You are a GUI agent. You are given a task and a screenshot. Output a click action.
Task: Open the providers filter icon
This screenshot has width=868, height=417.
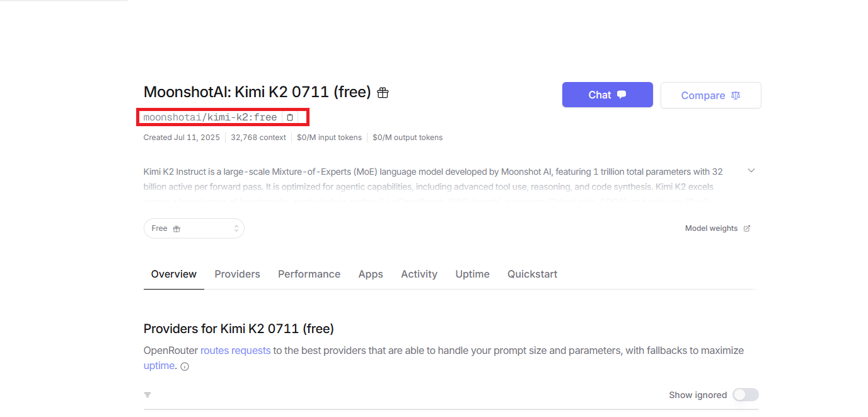(x=148, y=395)
